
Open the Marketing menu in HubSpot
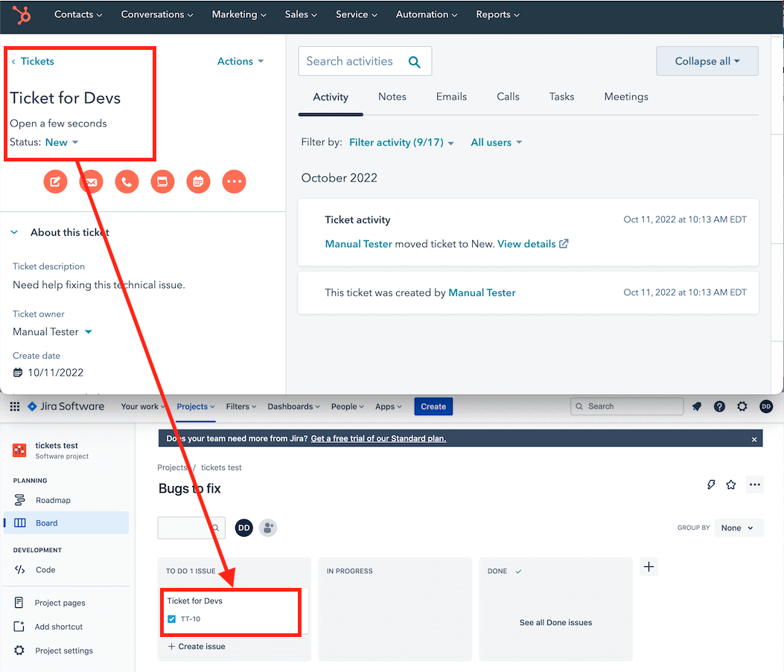click(239, 14)
